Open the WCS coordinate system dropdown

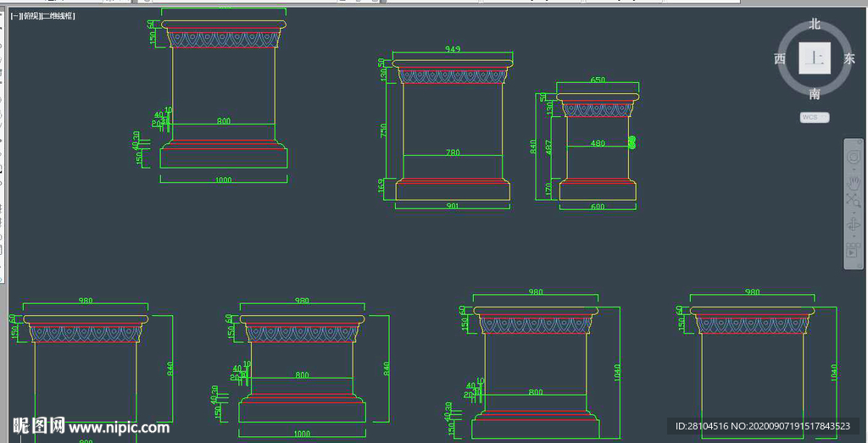point(815,117)
